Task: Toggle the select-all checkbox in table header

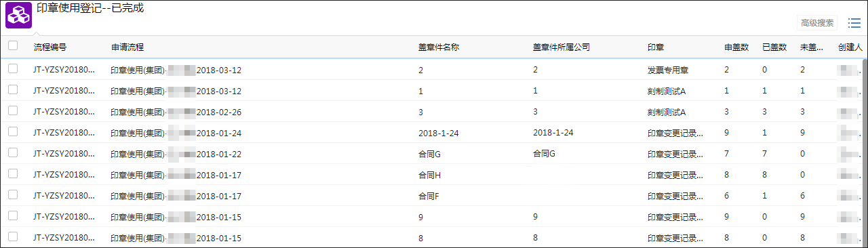Action: click(13, 46)
